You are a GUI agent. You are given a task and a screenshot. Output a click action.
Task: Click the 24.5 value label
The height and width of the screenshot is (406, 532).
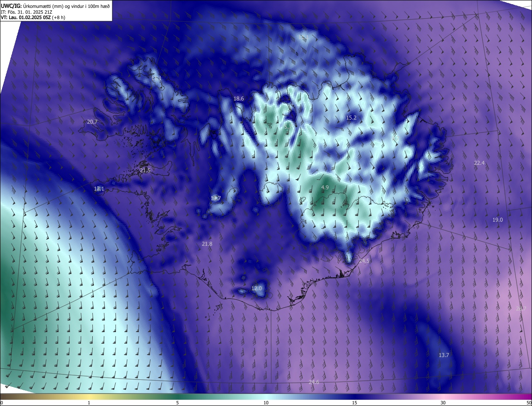[364, 261]
